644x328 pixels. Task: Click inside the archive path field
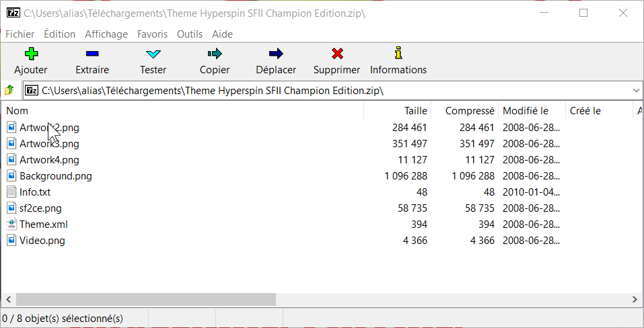pyautogui.click(x=269, y=90)
